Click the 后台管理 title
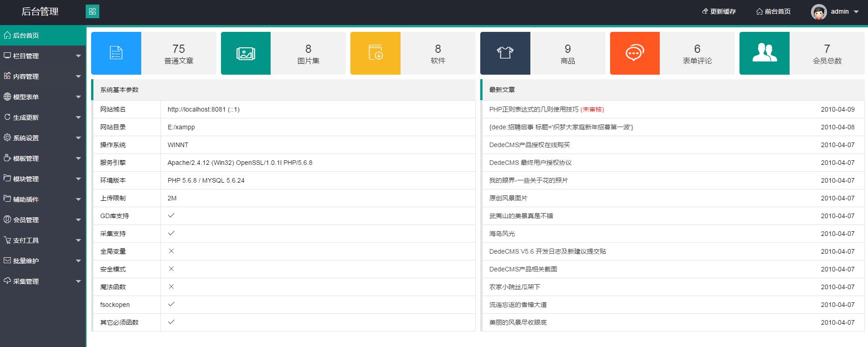Image resolution: width=868 pixels, height=347 pixels. coord(40,11)
